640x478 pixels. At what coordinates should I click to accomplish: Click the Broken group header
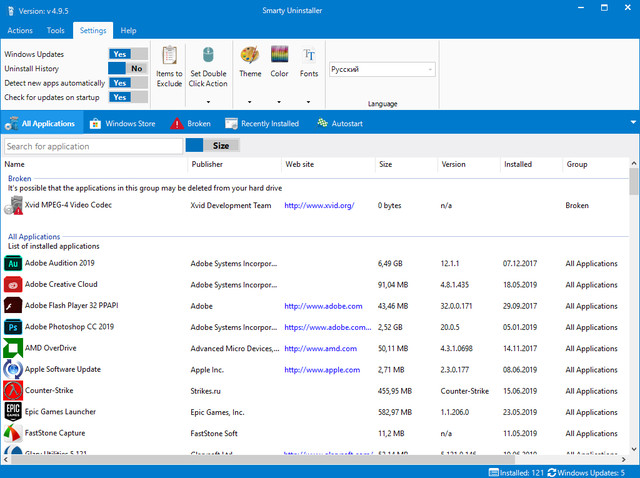[20, 178]
